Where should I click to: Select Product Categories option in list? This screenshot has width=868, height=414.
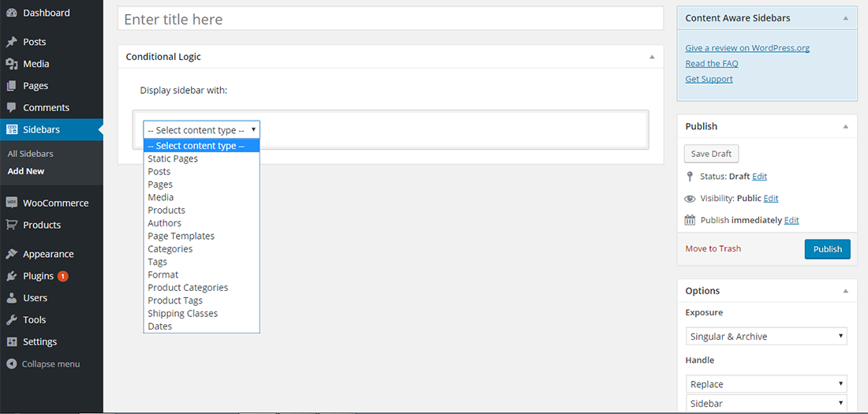point(188,288)
